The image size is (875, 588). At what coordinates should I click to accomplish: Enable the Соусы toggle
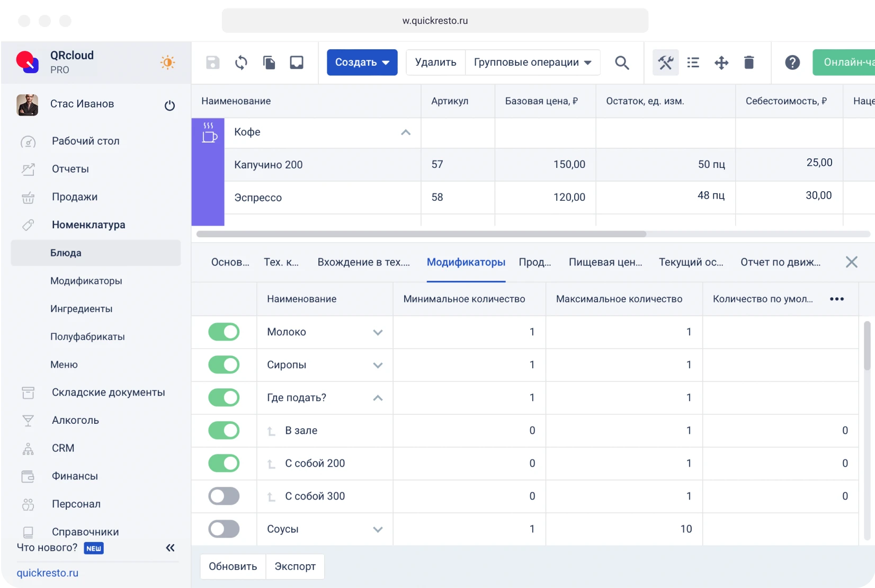pyautogui.click(x=224, y=529)
